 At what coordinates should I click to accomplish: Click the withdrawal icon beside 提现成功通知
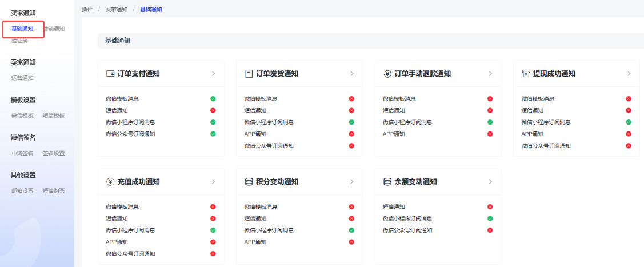pos(526,74)
